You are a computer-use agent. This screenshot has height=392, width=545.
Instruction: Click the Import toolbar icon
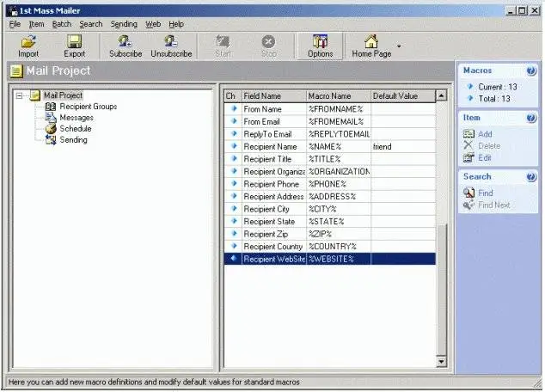[28, 42]
